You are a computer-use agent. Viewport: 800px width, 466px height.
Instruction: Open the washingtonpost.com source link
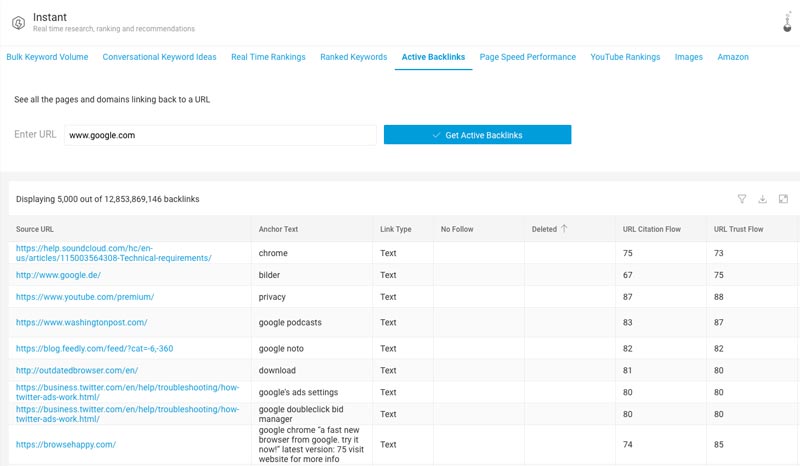[x=82, y=323]
